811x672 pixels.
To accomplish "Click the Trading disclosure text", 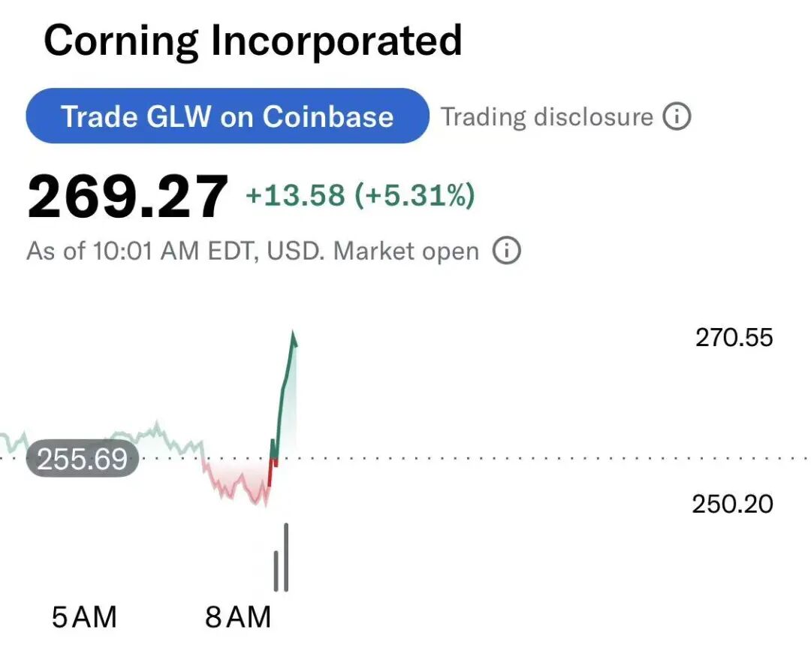I will click(547, 117).
